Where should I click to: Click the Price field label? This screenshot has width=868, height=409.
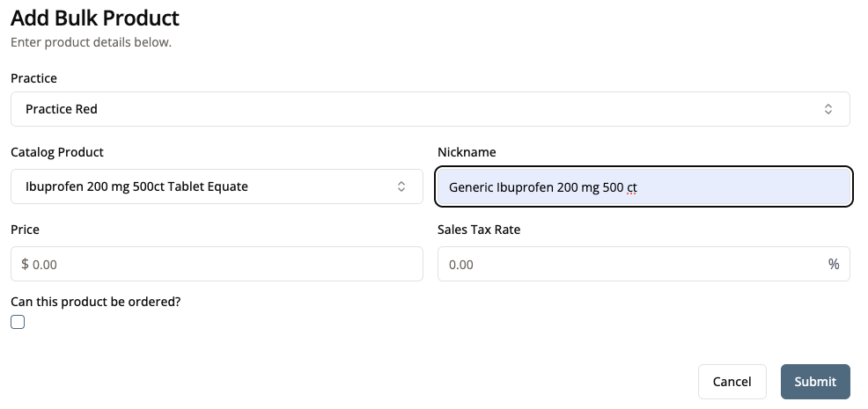[25, 230]
